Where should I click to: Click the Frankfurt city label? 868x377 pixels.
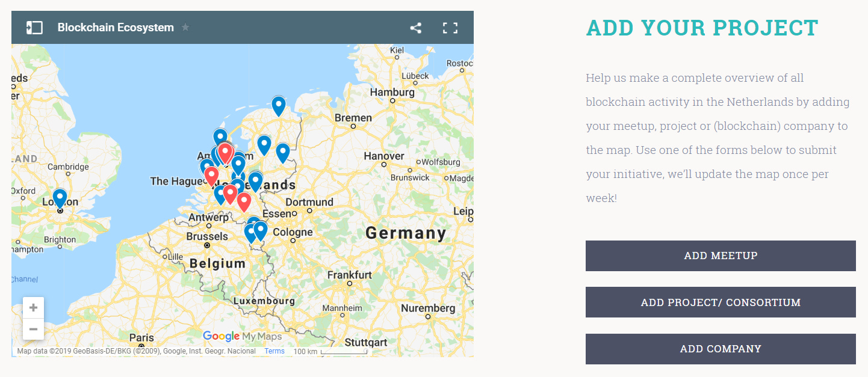(x=350, y=275)
